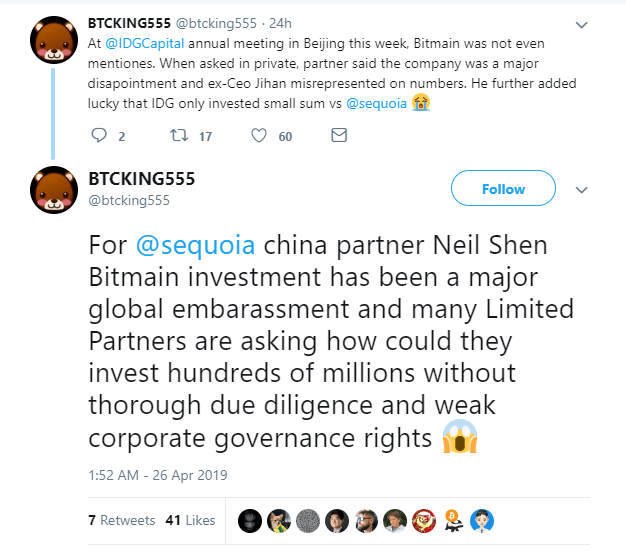
Task: Like the first tweet with heart icon
Action: [x=259, y=135]
